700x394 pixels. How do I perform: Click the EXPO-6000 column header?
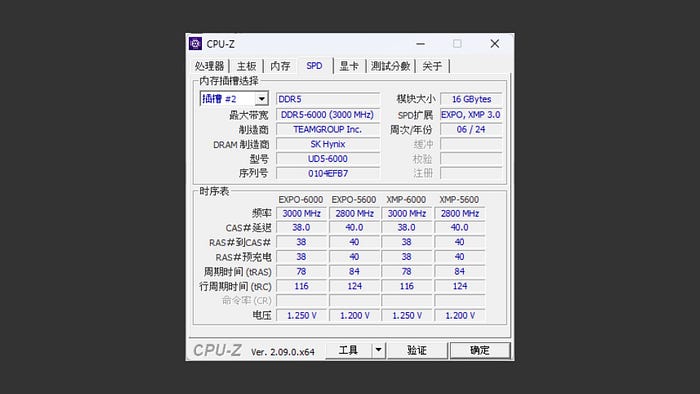300,199
